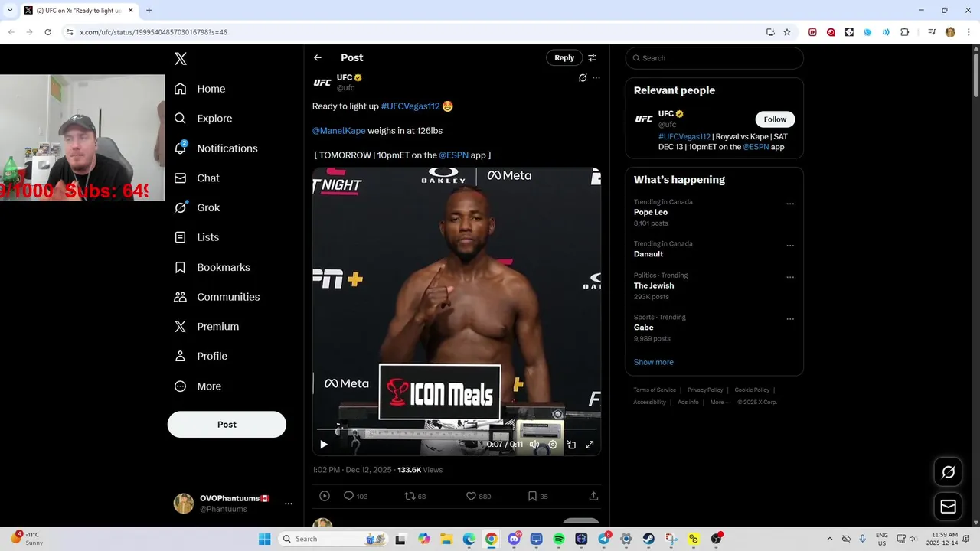
Task: Expand the footer More ··· link
Action: pos(720,403)
